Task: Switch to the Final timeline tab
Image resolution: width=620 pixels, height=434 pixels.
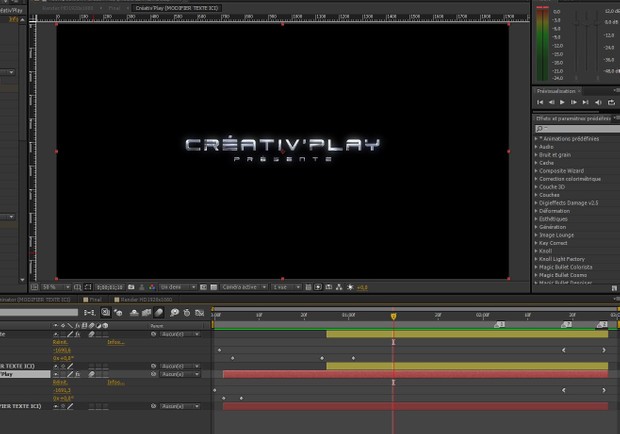Action: [93, 300]
